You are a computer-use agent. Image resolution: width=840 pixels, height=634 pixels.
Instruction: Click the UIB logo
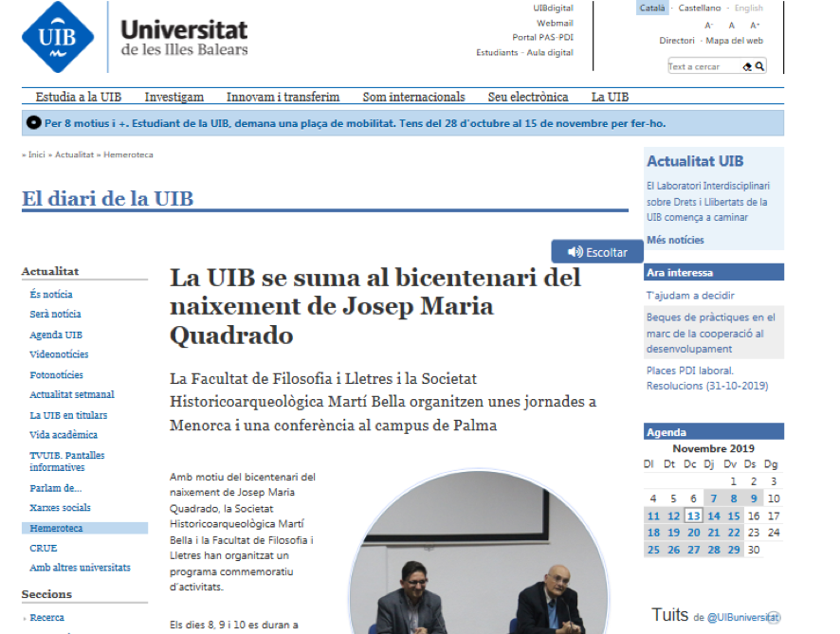[58, 38]
